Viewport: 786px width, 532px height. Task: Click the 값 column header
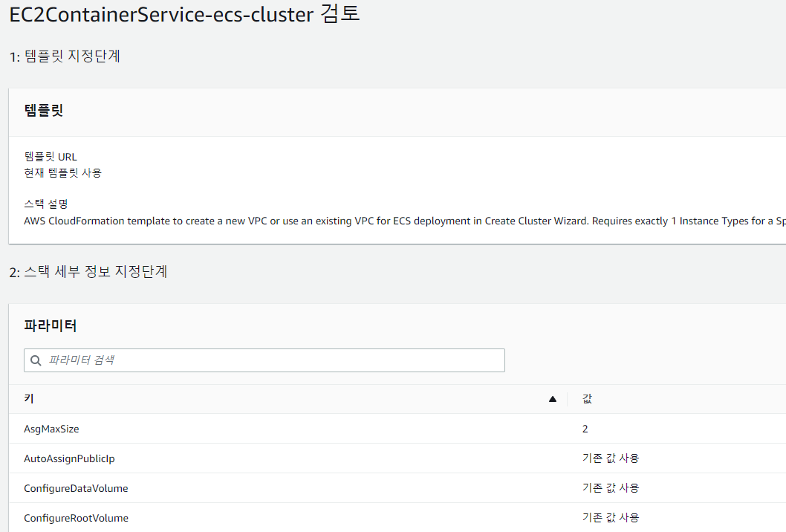click(x=587, y=398)
